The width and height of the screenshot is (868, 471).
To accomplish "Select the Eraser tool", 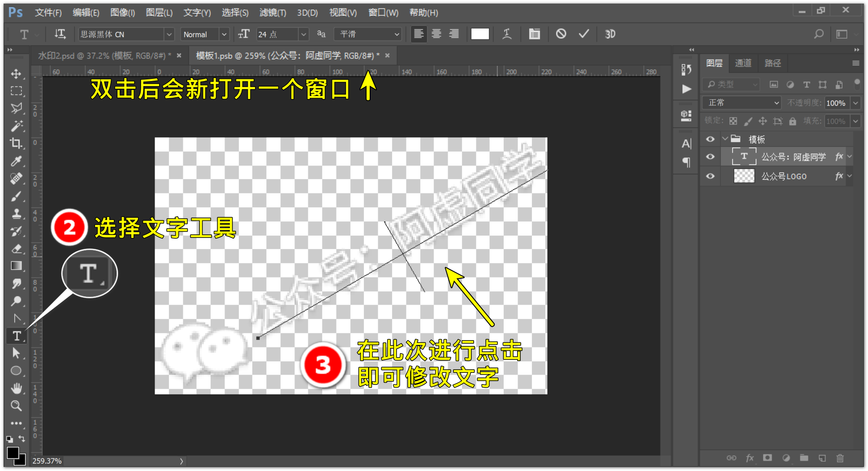I will 17,249.
